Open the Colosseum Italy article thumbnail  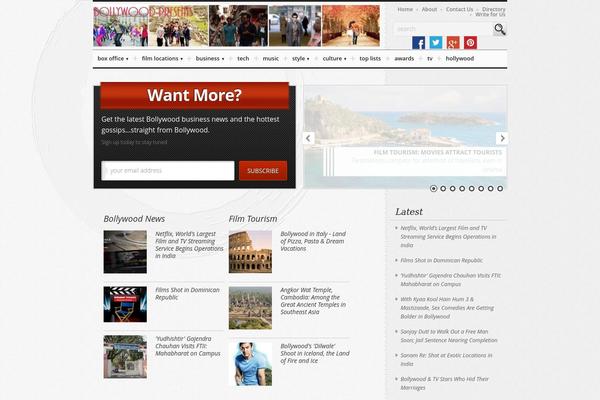tap(250, 252)
